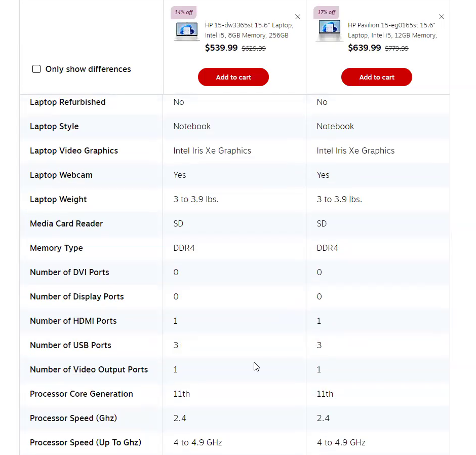The height and width of the screenshot is (455, 476).
Task: Select the Laptop Video Graphics row label
Action: (74, 150)
